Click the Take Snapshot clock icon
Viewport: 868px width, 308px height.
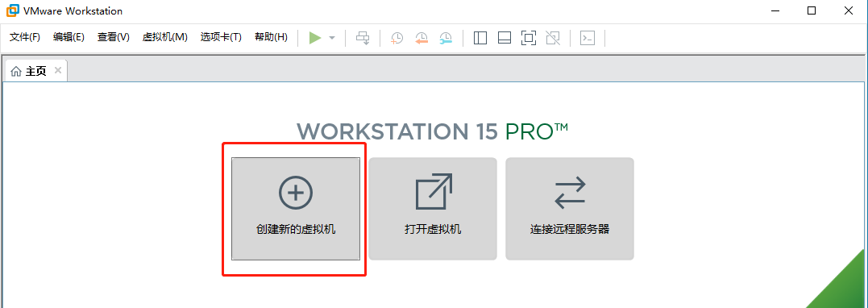pos(397,38)
